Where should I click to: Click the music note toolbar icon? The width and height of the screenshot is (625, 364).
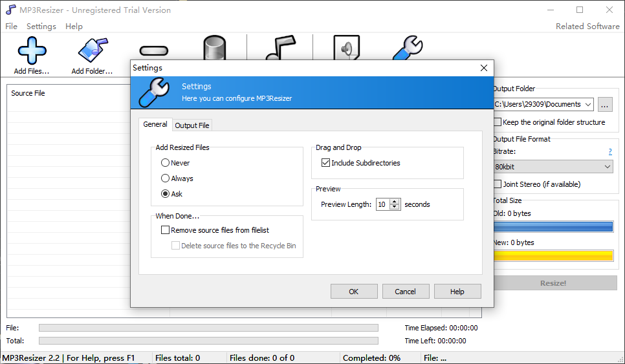(281, 47)
